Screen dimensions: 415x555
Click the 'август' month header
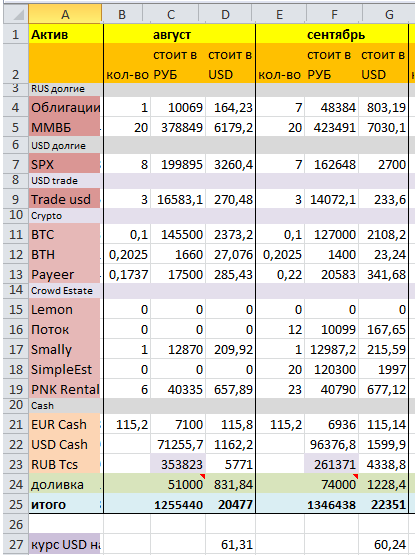point(180,34)
